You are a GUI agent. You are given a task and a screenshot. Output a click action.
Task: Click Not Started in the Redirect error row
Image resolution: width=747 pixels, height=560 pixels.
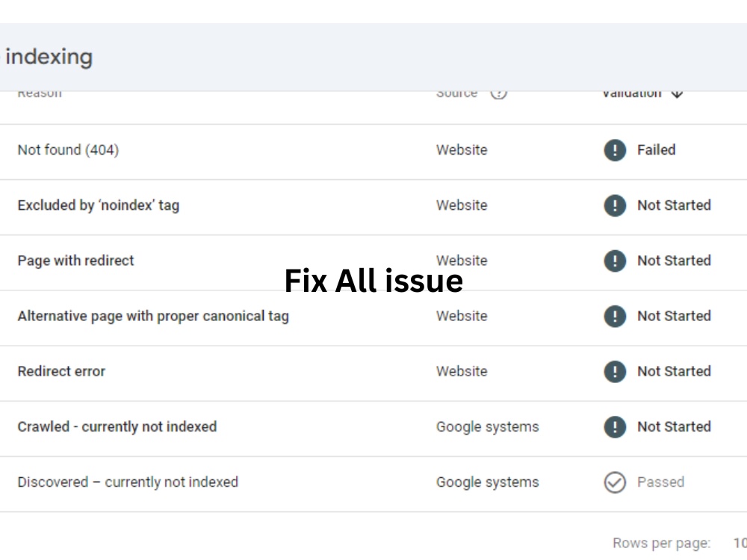(674, 371)
